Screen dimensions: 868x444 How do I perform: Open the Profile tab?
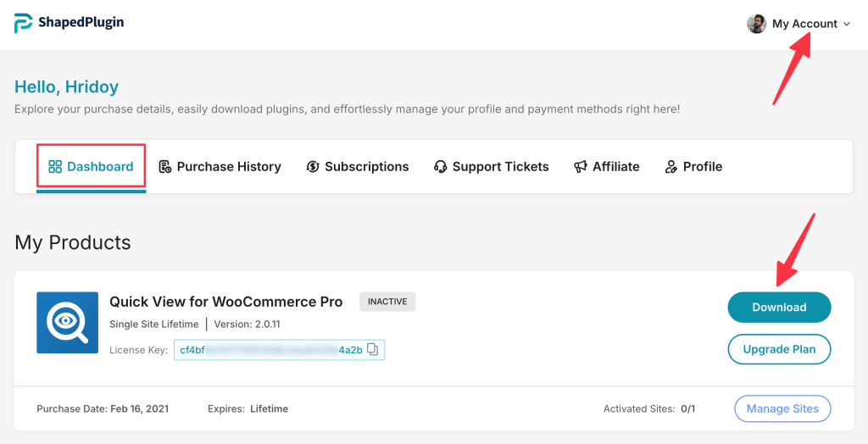(703, 167)
